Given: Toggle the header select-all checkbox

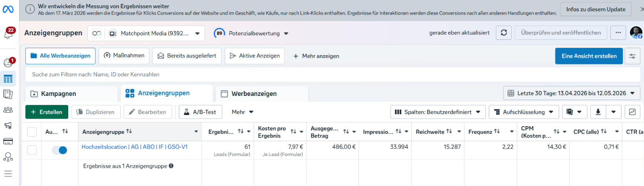Looking at the screenshot, I should pyautogui.click(x=32, y=132).
